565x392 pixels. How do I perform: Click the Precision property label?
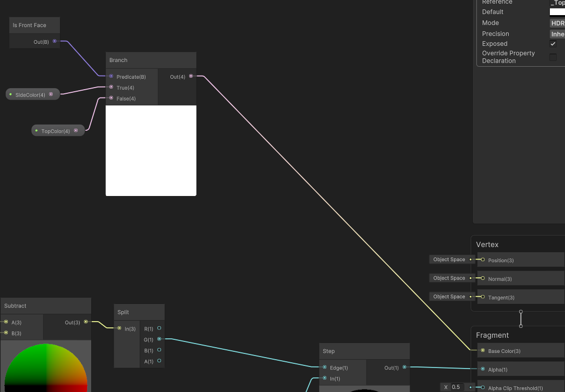pos(496,34)
